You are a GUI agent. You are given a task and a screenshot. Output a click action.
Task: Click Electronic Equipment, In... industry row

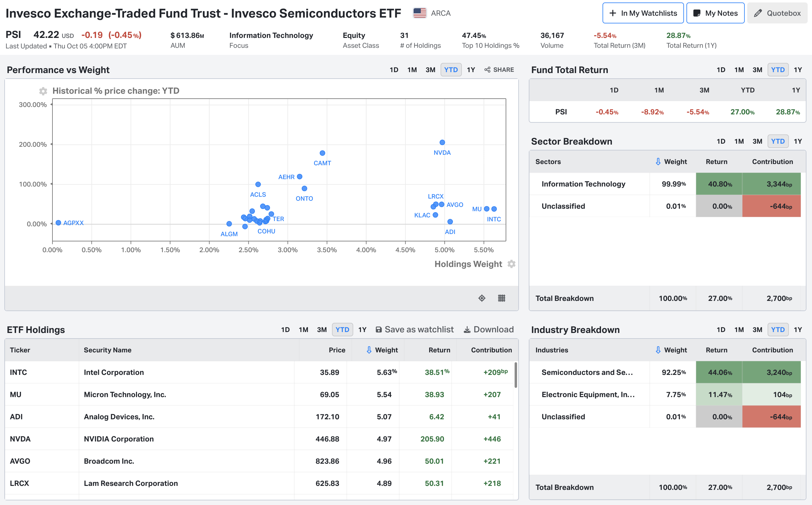click(665, 394)
